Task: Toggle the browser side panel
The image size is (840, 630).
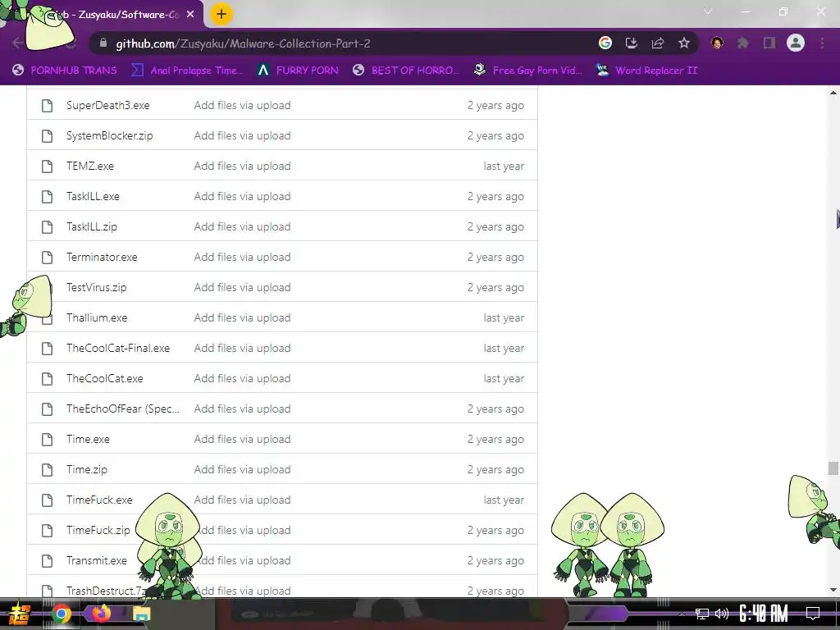Action: tap(769, 43)
